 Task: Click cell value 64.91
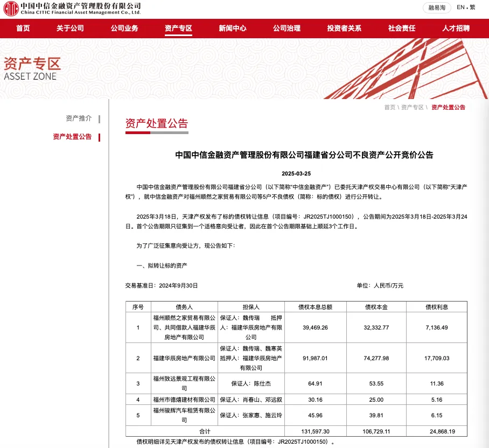pos(315,383)
